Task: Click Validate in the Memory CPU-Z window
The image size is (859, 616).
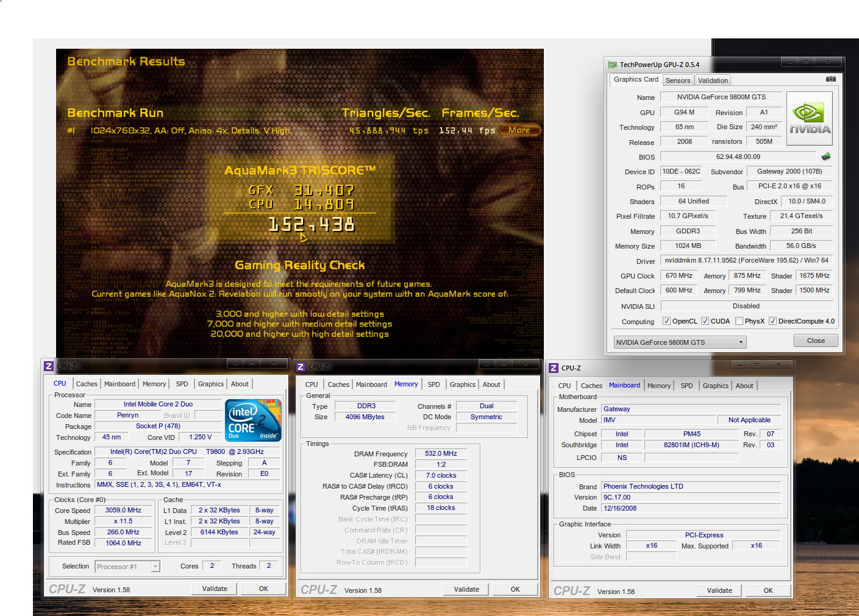Action: point(466,589)
